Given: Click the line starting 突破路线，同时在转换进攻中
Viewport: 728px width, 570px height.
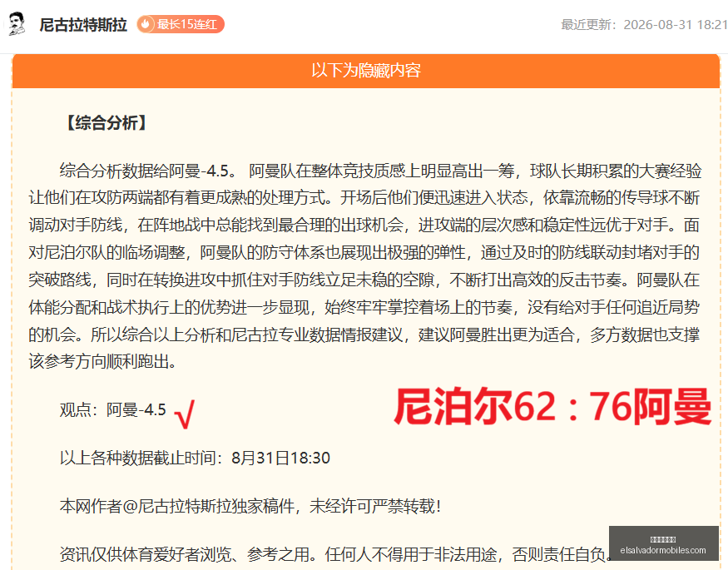Looking at the screenshot, I should coord(364,280).
